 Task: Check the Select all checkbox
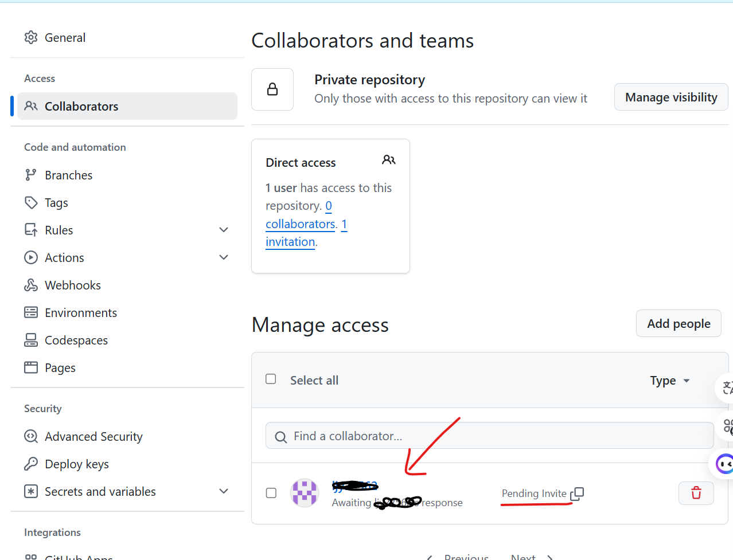[271, 379]
